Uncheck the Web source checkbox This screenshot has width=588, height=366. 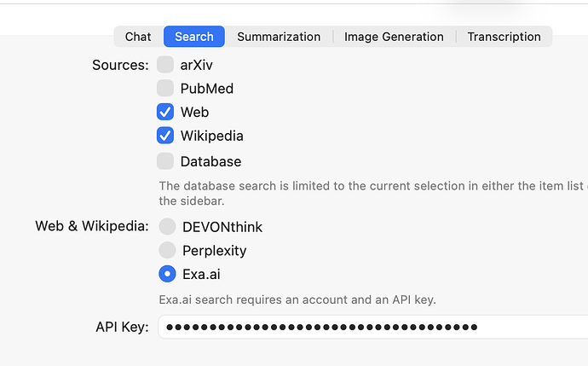[x=165, y=112]
